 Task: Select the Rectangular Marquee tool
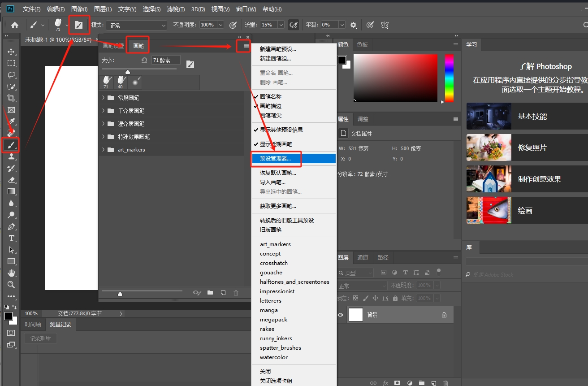[11, 63]
